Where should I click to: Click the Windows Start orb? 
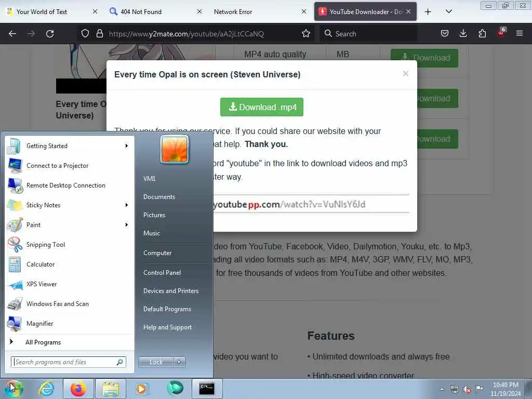point(14,389)
